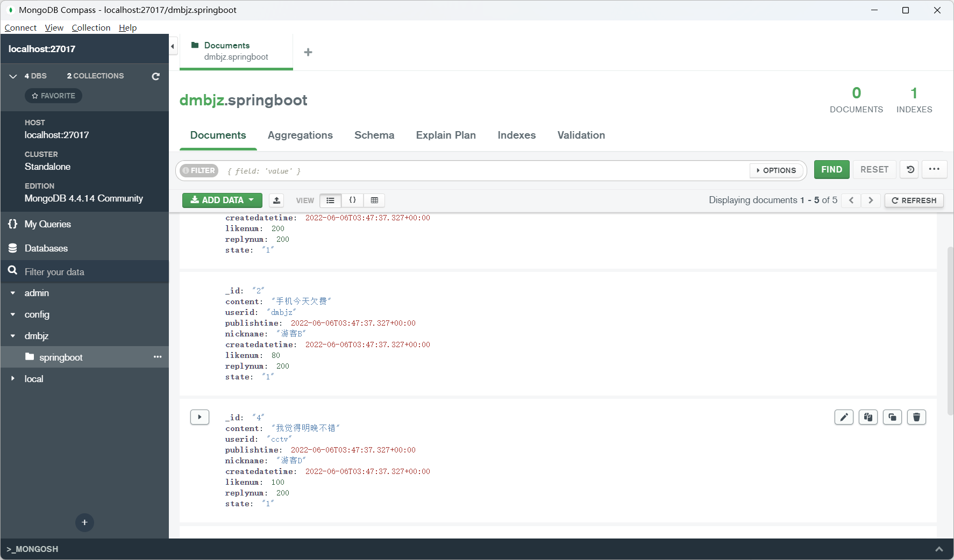Screen dimensions: 954x560
Task: Click the 1 INDEXES stat
Action: coord(914,100)
